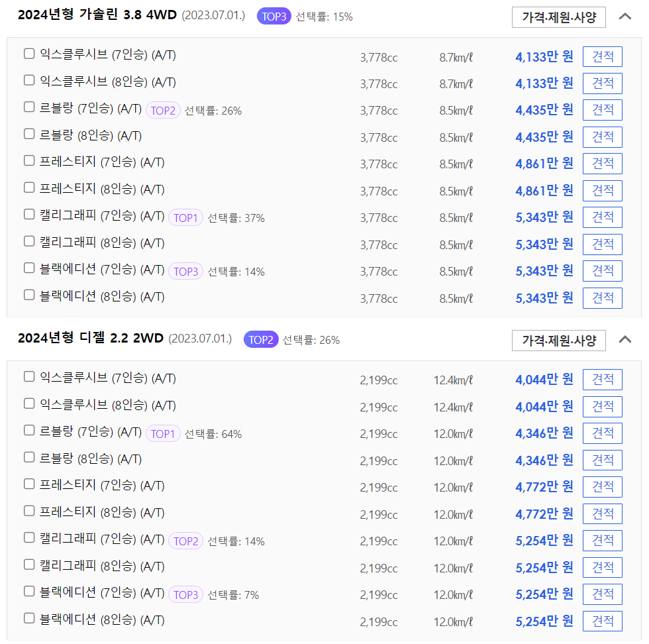Tick 디젤 2.2 2WD 르블랑 (8인승) checkbox
Screen dimensions: 649x644
pos(29,457)
